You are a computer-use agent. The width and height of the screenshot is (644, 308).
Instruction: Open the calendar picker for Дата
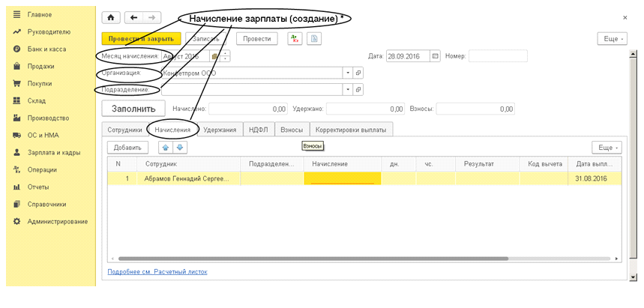coord(436,56)
